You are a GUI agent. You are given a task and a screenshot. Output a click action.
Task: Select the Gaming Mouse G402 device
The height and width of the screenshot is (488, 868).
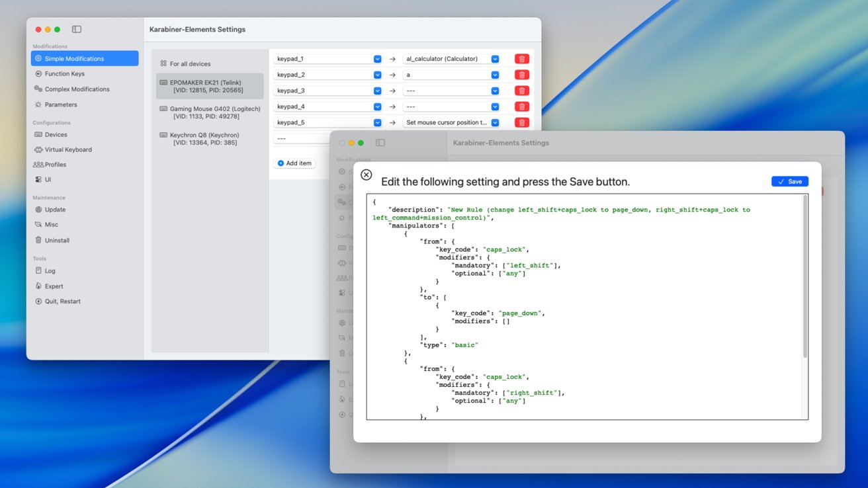[x=210, y=112]
